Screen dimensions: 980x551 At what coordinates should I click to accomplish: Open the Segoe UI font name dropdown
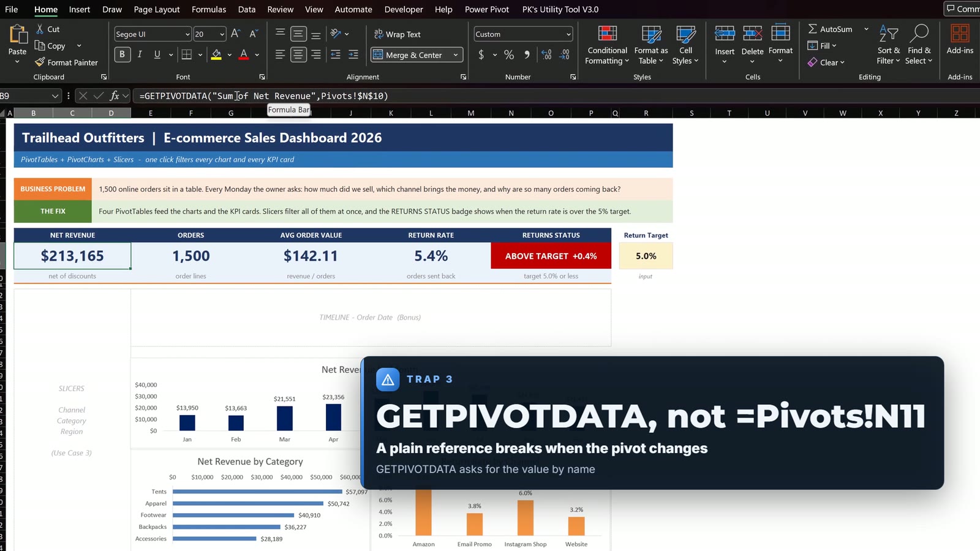(x=187, y=34)
